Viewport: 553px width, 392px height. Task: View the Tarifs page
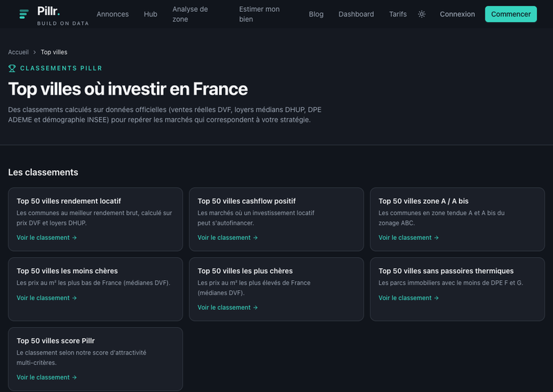tap(398, 14)
